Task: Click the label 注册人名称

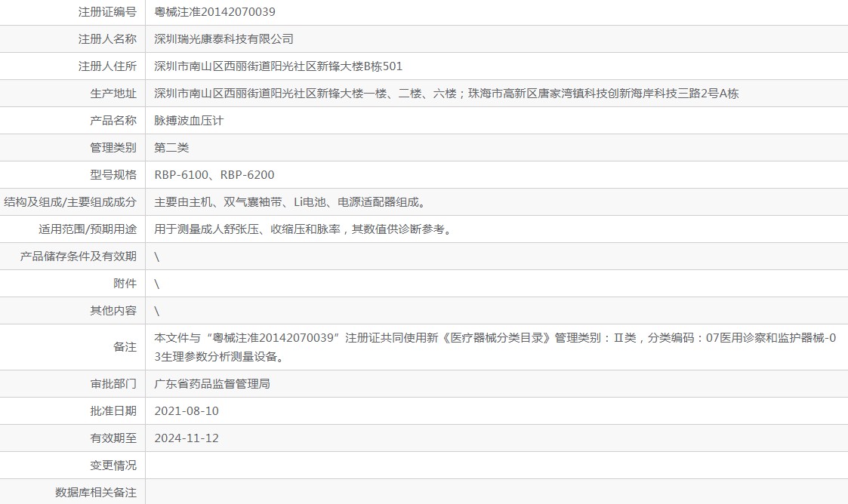Action: pos(107,39)
